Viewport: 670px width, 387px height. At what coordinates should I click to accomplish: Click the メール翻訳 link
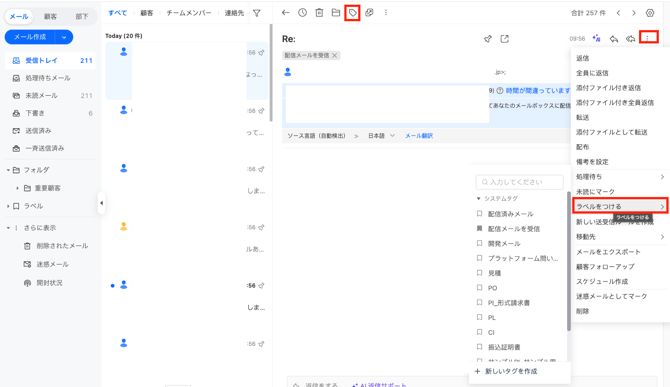tap(419, 136)
